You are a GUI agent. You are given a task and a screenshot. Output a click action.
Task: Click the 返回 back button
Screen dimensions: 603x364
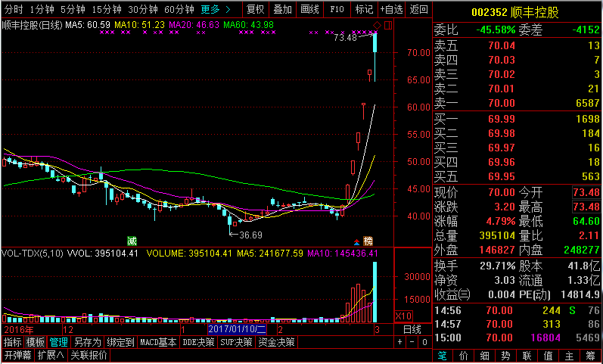click(x=418, y=9)
